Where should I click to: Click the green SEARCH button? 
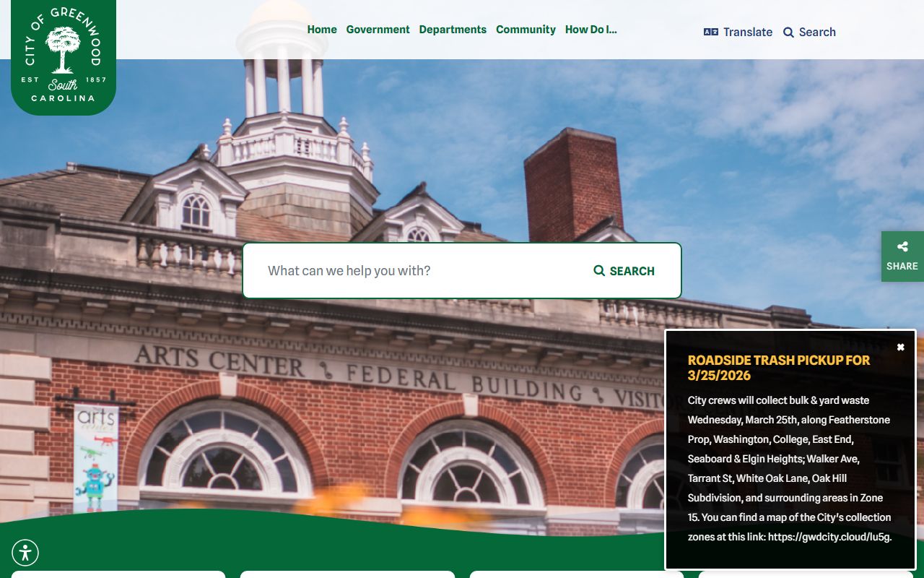point(624,271)
